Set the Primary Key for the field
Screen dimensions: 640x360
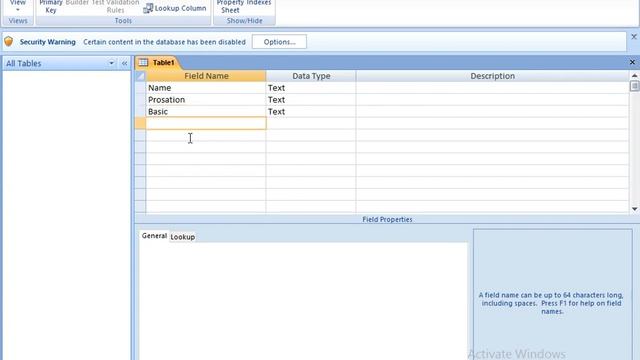tap(51, 7)
